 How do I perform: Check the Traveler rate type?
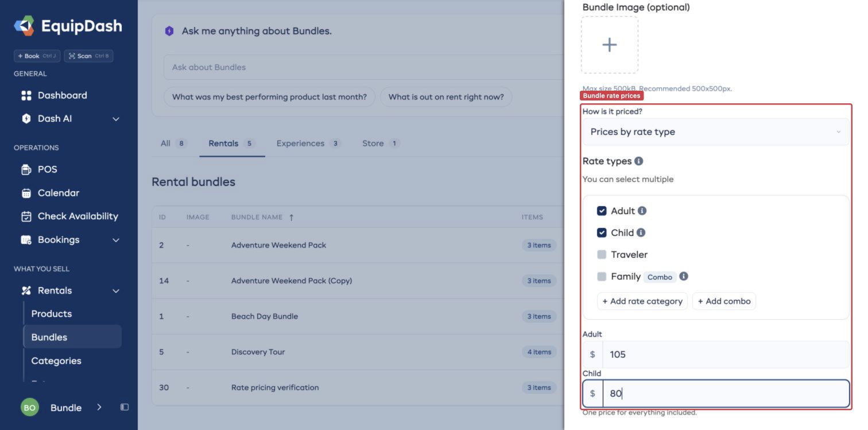pos(602,254)
